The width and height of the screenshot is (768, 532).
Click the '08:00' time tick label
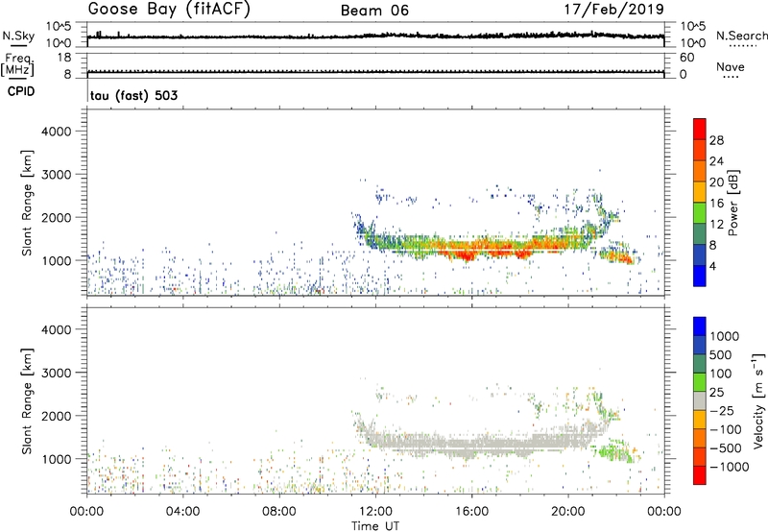pos(279,512)
